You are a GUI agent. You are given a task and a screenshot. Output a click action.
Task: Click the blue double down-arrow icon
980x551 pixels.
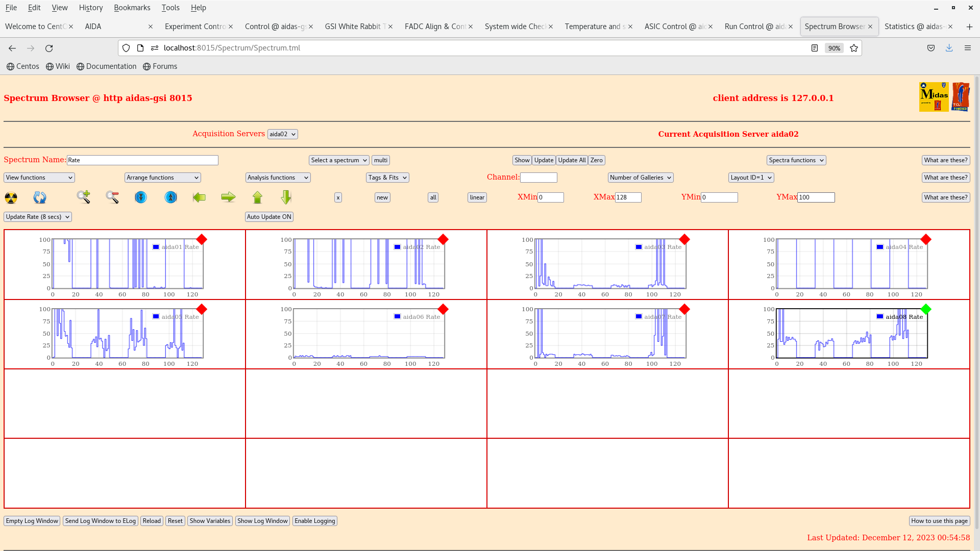coord(141,197)
